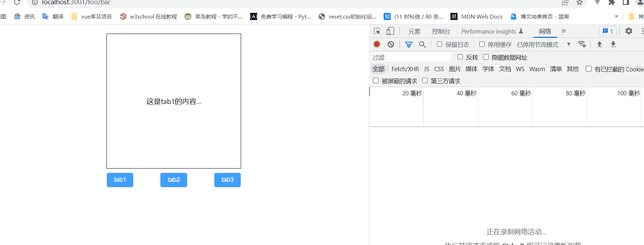Image resolution: width=644 pixels, height=245 pixels.
Task: Filter requests by 媒体 type
Action: pyautogui.click(x=471, y=69)
